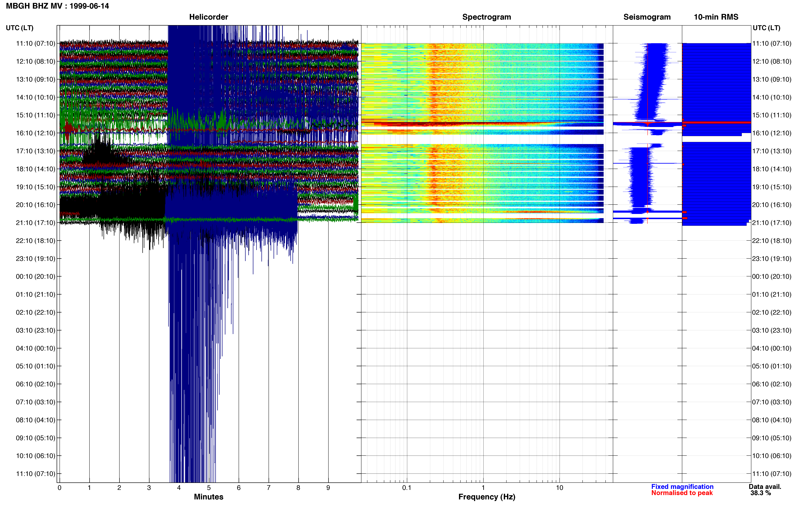Select the 'Helicorder' panel heading

coord(209,17)
